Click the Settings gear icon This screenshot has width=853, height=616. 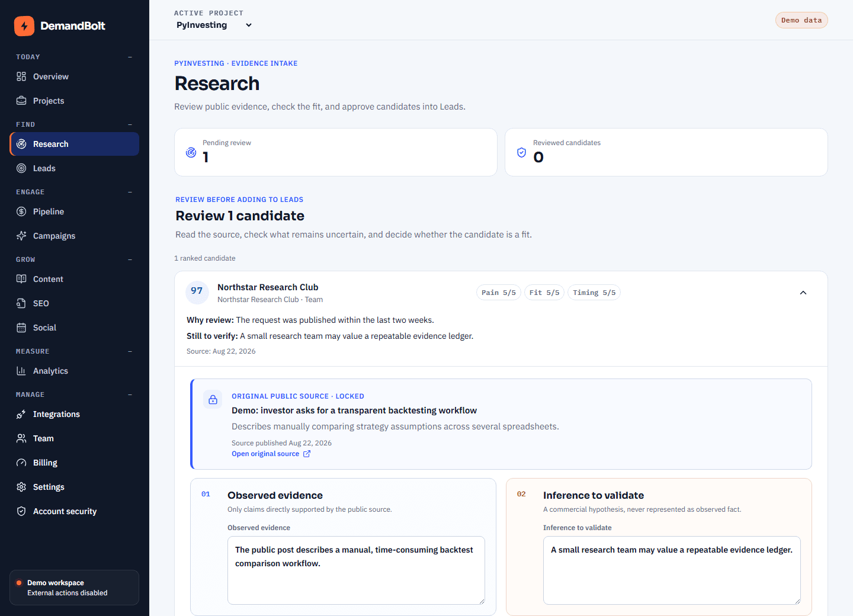[x=21, y=487]
